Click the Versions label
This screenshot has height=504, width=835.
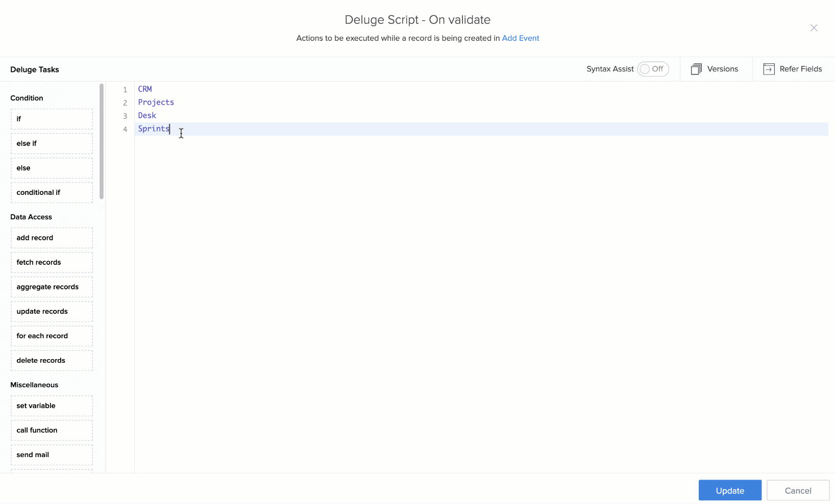723,69
